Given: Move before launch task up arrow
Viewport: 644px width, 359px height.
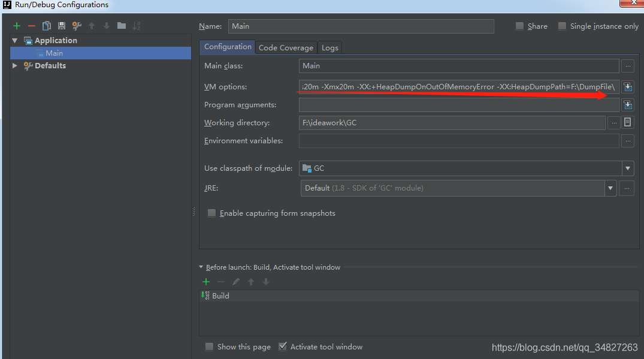Looking at the screenshot, I should point(251,282).
